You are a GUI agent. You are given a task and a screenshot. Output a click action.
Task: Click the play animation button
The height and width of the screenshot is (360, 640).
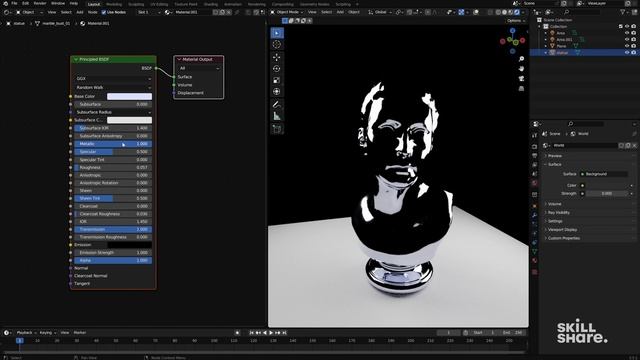coord(271,333)
